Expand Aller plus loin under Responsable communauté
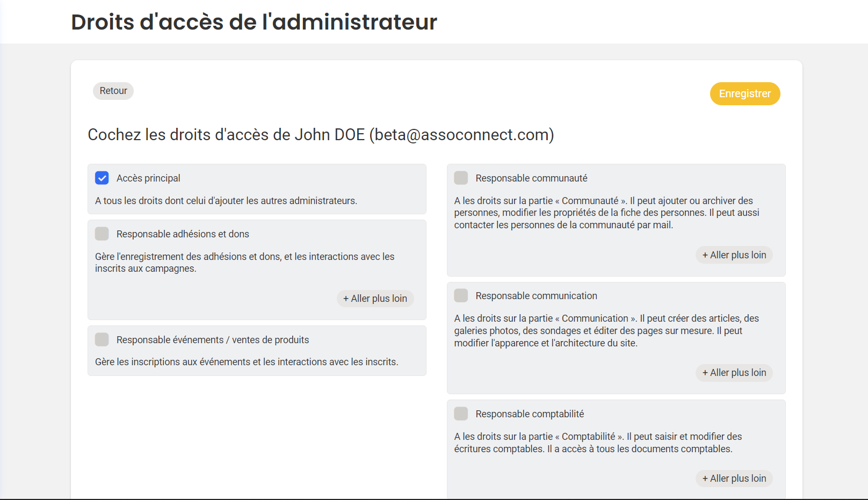The image size is (868, 500). pos(734,255)
